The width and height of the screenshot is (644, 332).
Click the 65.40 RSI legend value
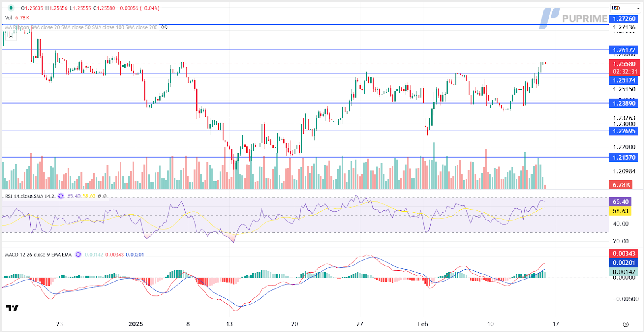[x=74, y=196]
